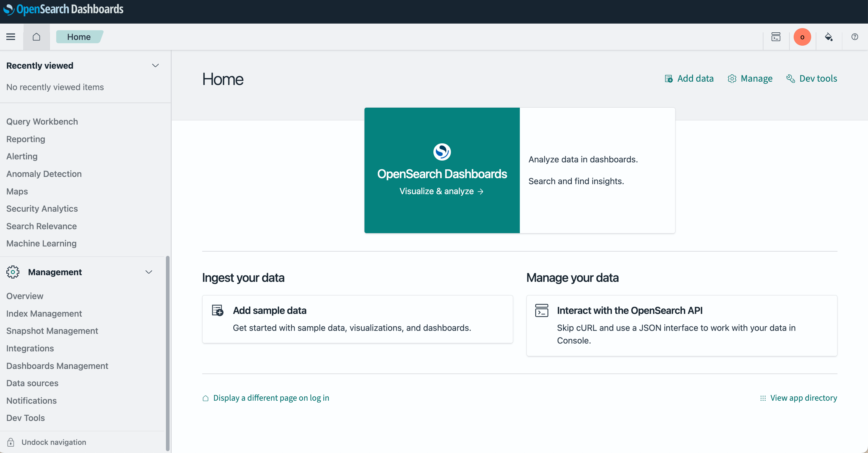
Task: Open Query Workbench from sidebar
Action: click(x=42, y=121)
